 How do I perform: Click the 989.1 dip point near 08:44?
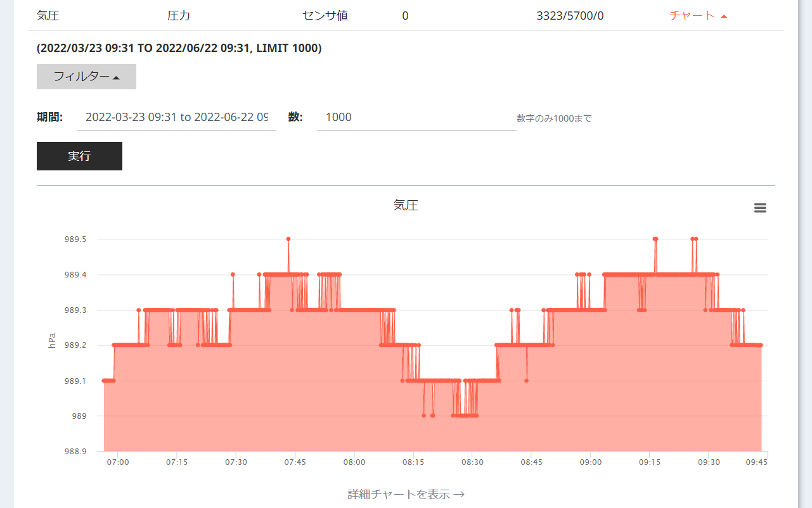coord(527,381)
